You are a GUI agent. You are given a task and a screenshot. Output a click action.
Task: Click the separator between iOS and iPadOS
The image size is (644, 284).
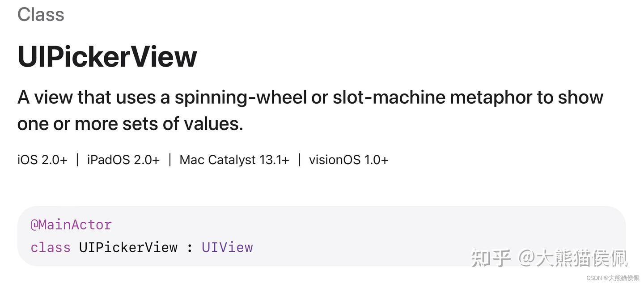point(77,160)
